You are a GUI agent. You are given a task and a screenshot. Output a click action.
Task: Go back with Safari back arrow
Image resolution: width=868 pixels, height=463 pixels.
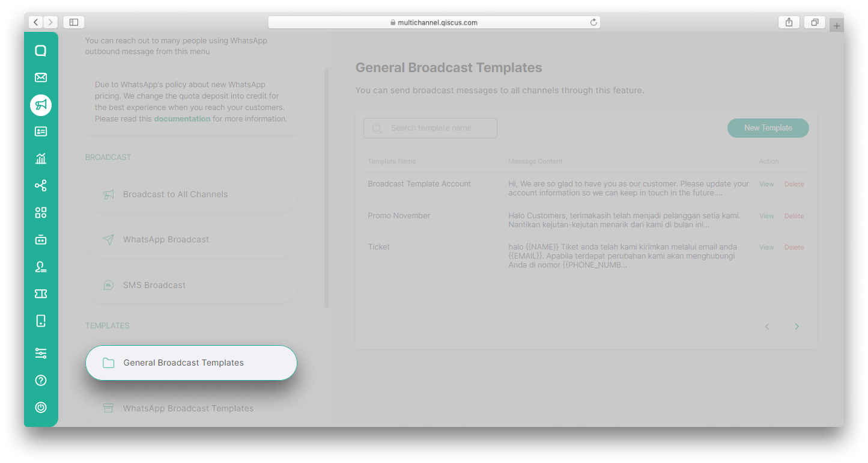click(x=35, y=22)
